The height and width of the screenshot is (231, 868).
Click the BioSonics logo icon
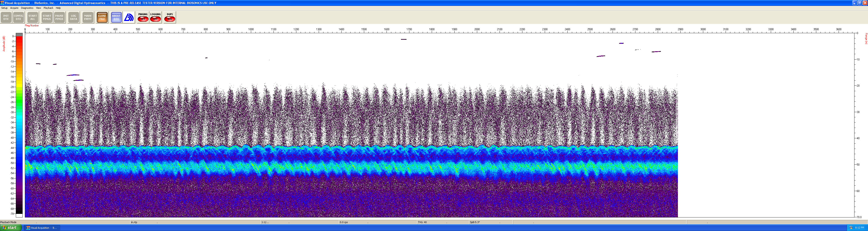coord(129,18)
